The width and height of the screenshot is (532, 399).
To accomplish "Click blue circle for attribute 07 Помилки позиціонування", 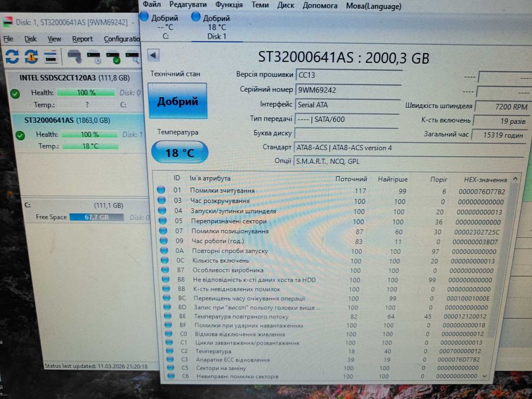I will pos(163,231).
